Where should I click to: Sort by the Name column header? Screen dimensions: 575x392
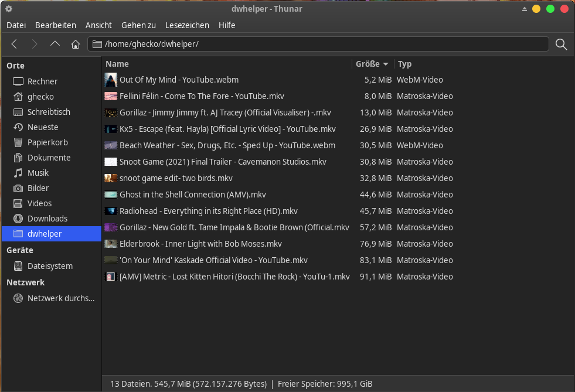pos(227,64)
